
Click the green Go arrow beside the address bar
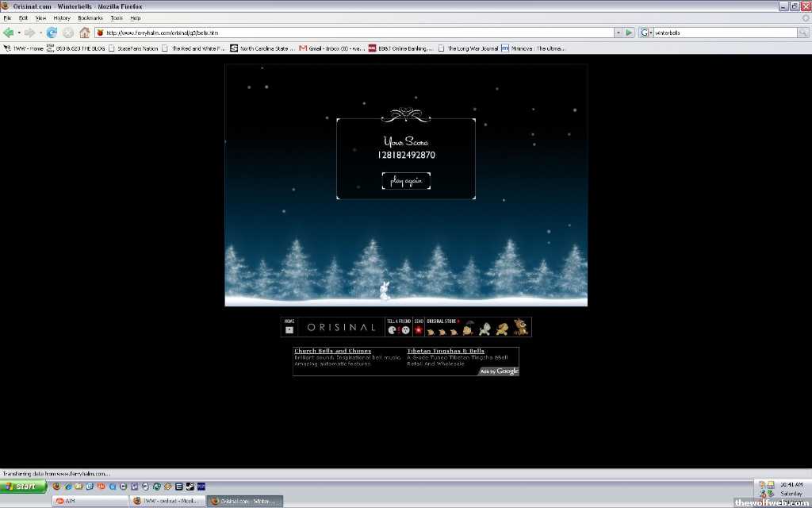630,33
